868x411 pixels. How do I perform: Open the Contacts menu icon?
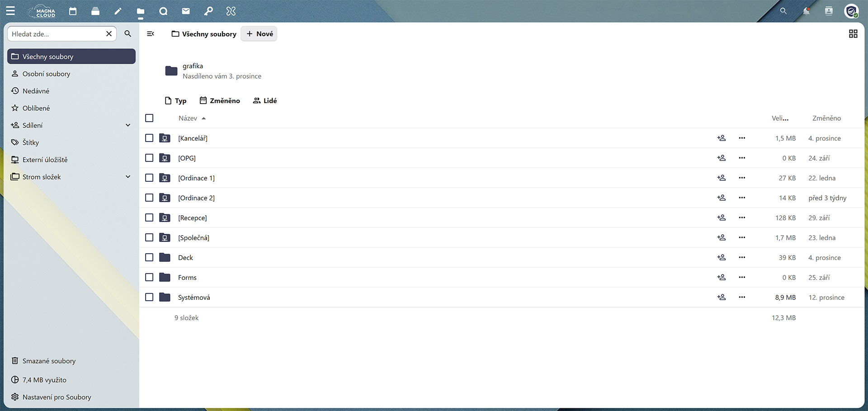click(x=829, y=11)
